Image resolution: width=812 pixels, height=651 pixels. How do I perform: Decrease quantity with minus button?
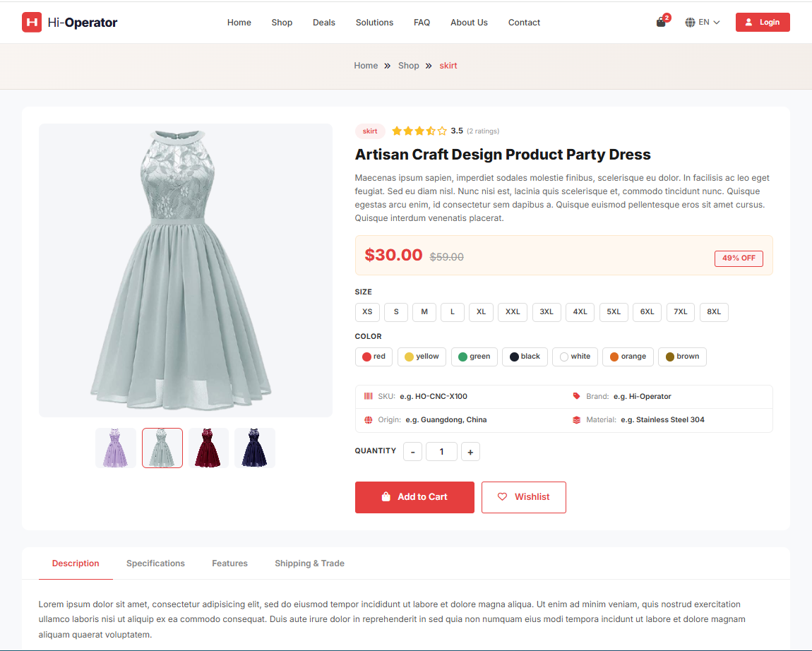[412, 452]
